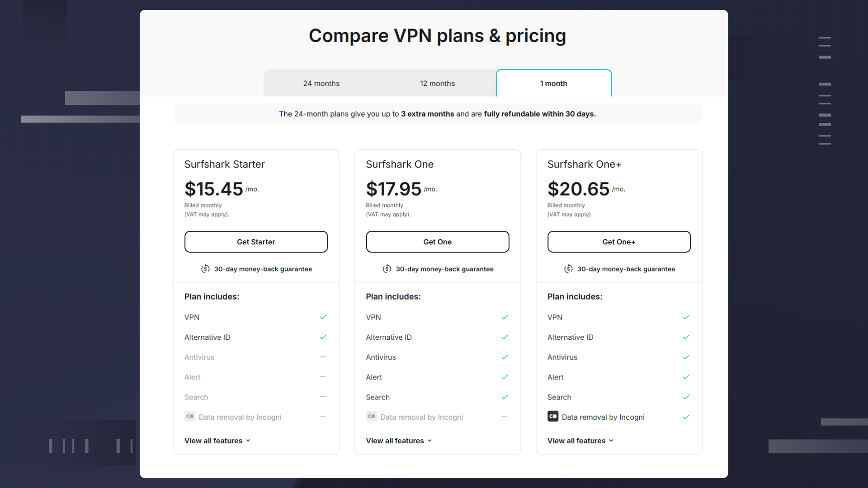Image resolution: width=868 pixels, height=488 pixels.
Task: Click the Get One+ button
Action: (x=619, y=242)
